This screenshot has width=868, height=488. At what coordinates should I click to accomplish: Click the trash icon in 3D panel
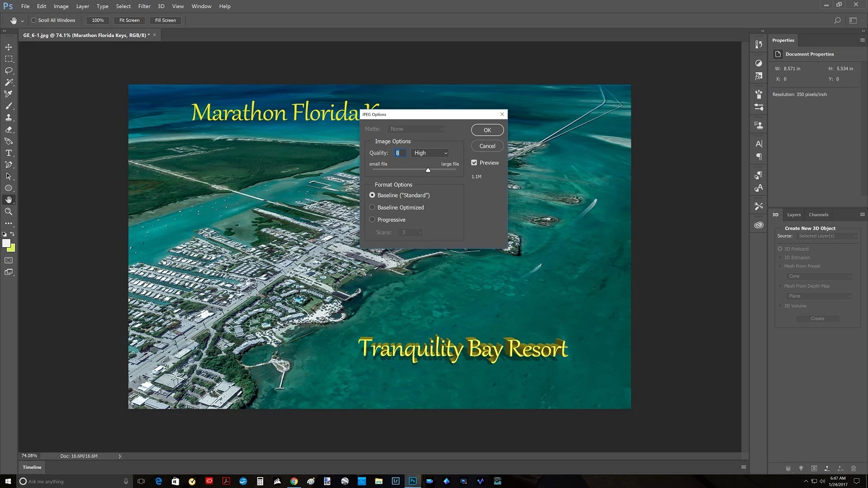[x=854, y=468]
